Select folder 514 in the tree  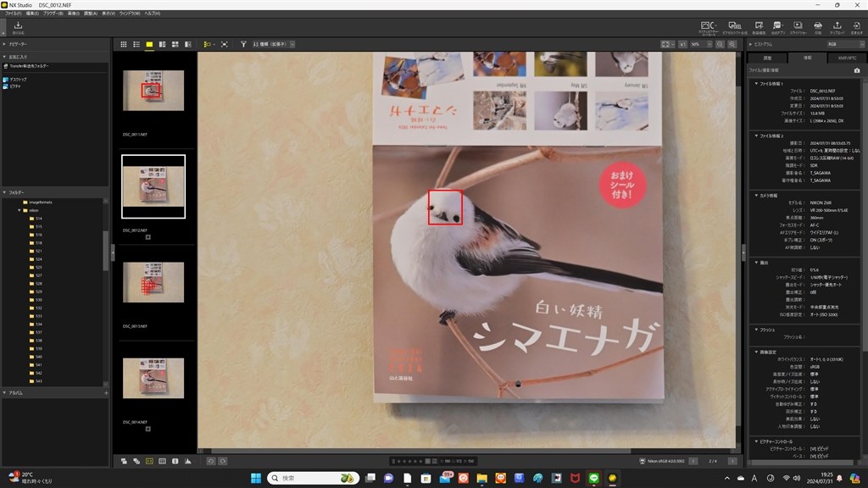pos(36,219)
